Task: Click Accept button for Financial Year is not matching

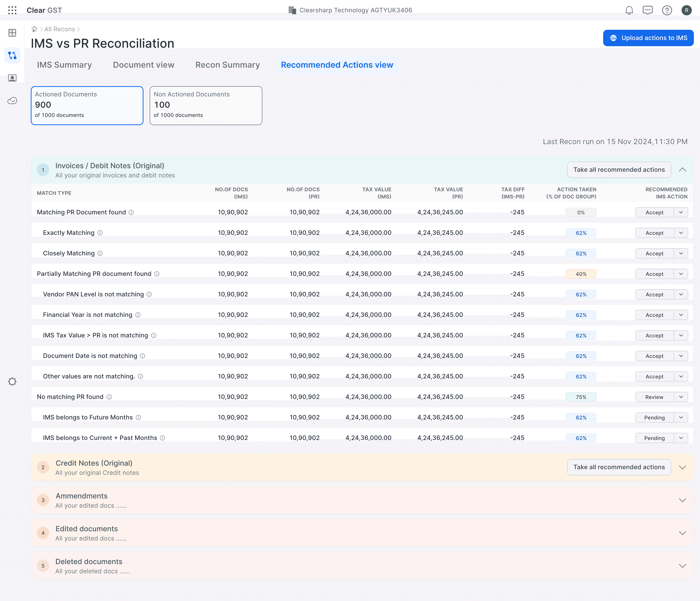Action: coord(654,315)
